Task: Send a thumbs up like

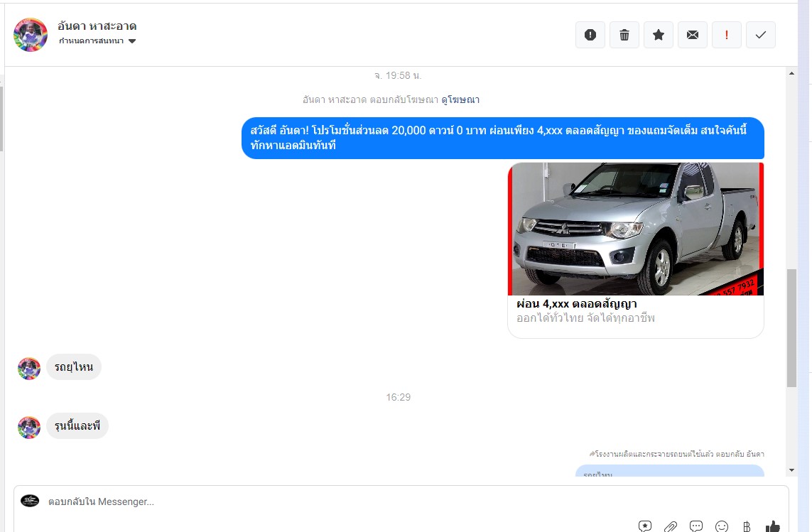Action: tap(772, 526)
